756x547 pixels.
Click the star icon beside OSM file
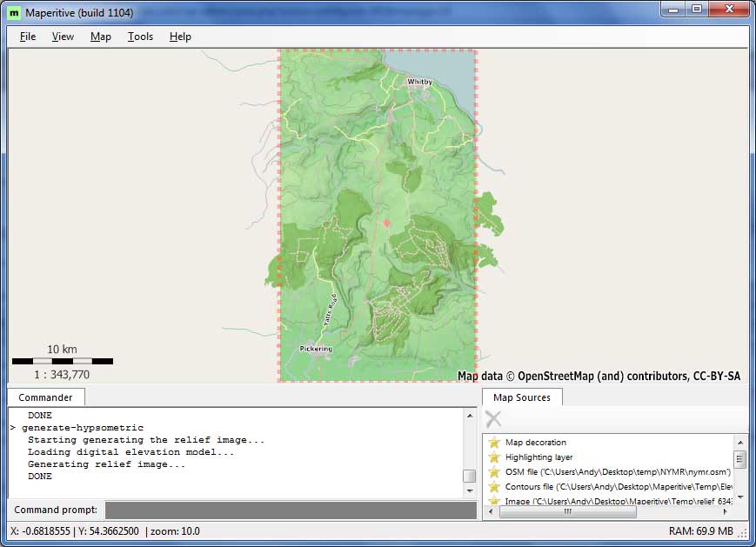tap(494, 472)
